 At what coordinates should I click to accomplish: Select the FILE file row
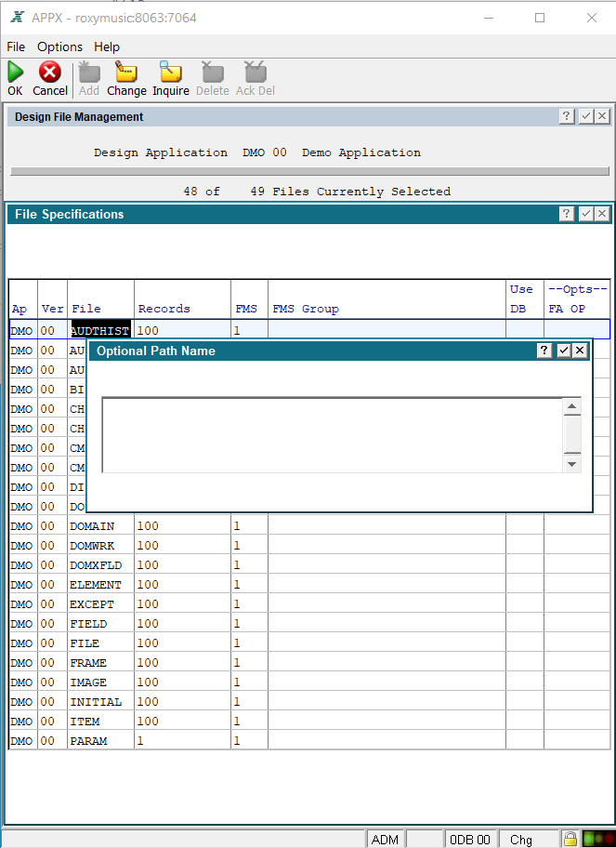(x=309, y=643)
